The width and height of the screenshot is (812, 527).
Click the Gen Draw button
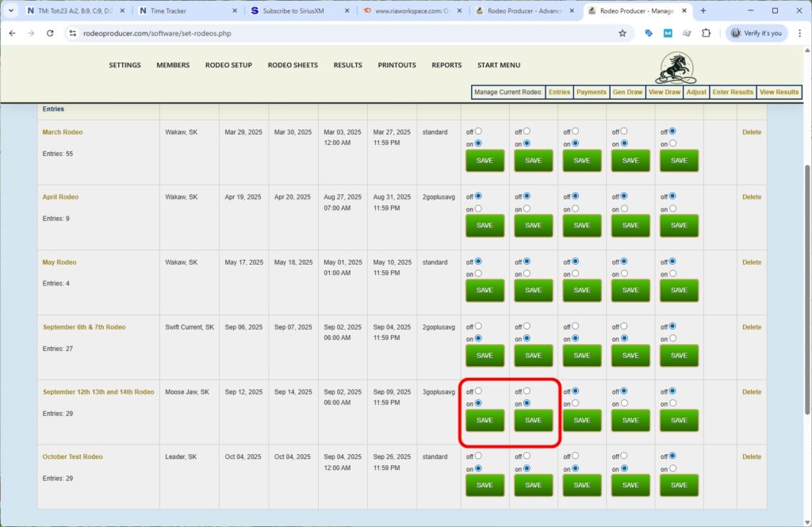[x=627, y=92]
